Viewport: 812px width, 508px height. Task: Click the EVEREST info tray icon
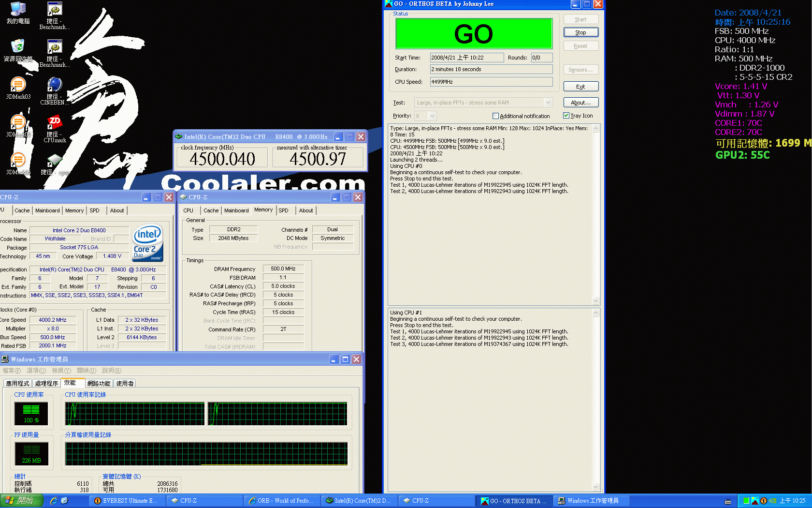click(764, 501)
